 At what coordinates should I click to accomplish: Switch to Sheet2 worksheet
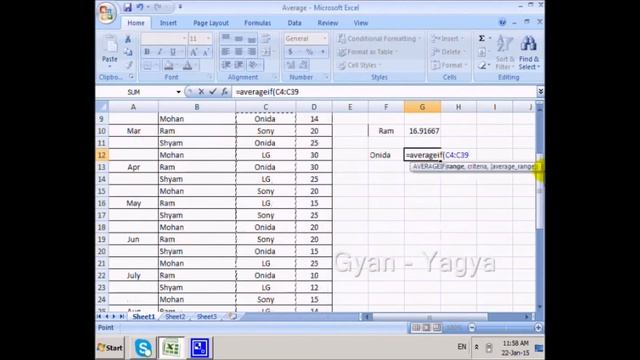point(175,316)
